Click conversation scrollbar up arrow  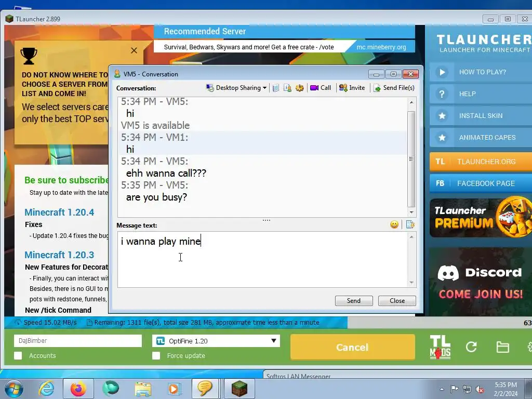pos(411,102)
